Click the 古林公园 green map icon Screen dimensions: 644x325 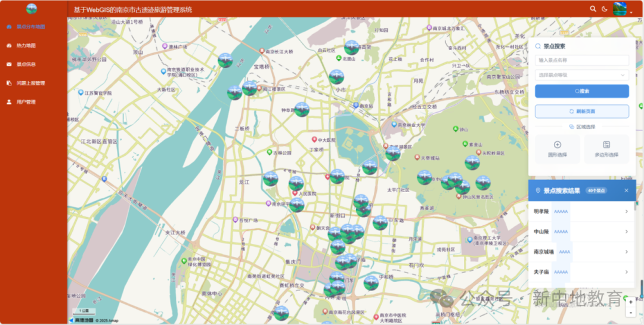(x=270, y=153)
